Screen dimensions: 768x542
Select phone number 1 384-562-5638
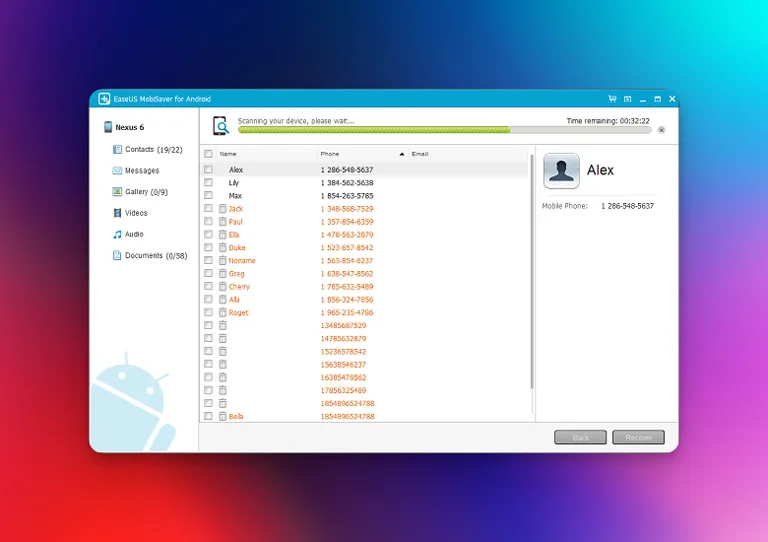point(347,183)
